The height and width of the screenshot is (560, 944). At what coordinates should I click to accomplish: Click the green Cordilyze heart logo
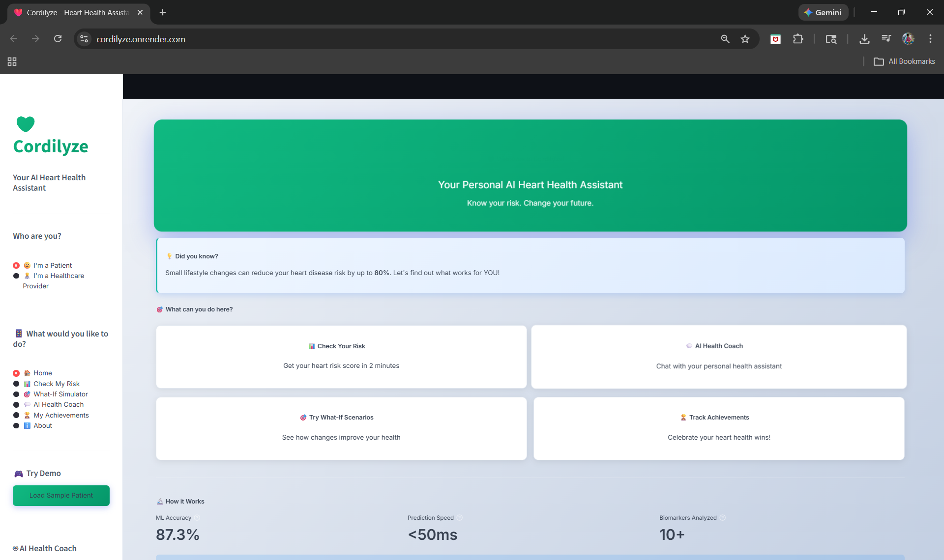coord(26,124)
